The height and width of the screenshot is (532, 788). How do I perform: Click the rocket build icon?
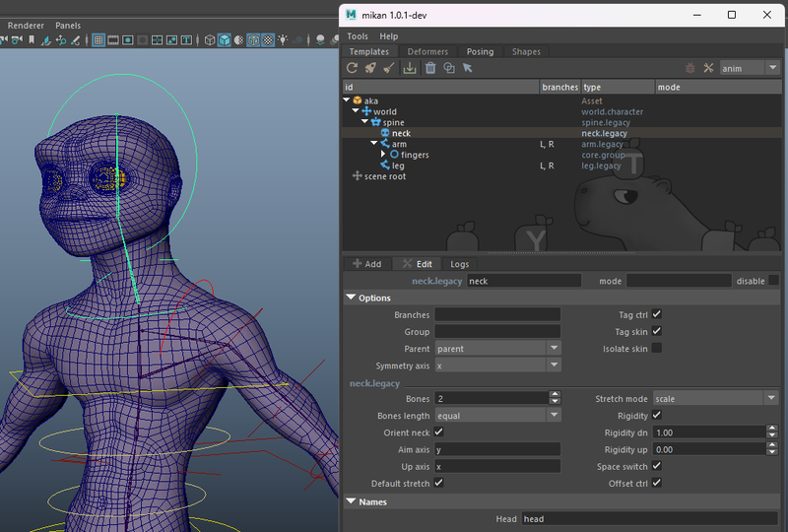(x=370, y=68)
